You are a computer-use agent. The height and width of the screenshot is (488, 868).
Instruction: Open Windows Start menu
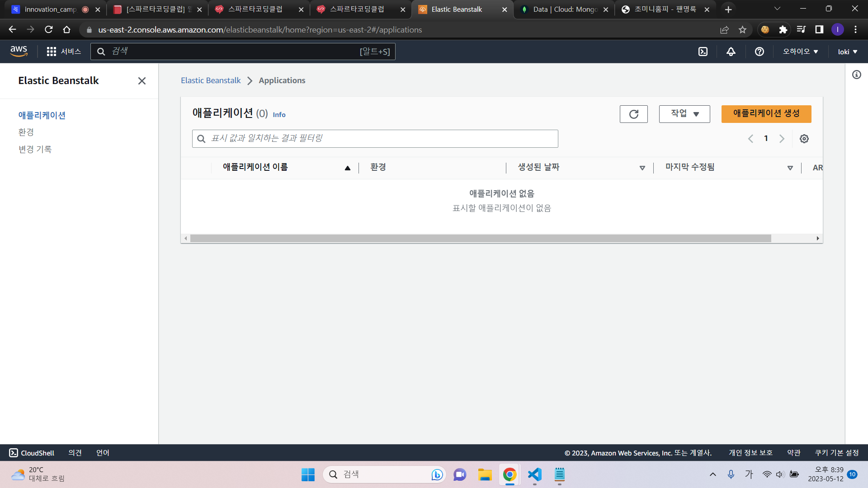pos(308,474)
